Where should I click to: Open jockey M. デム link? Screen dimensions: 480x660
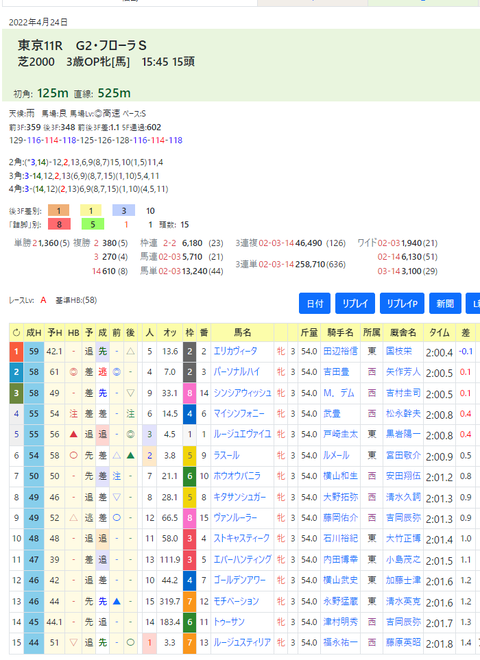pyautogui.click(x=339, y=393)
